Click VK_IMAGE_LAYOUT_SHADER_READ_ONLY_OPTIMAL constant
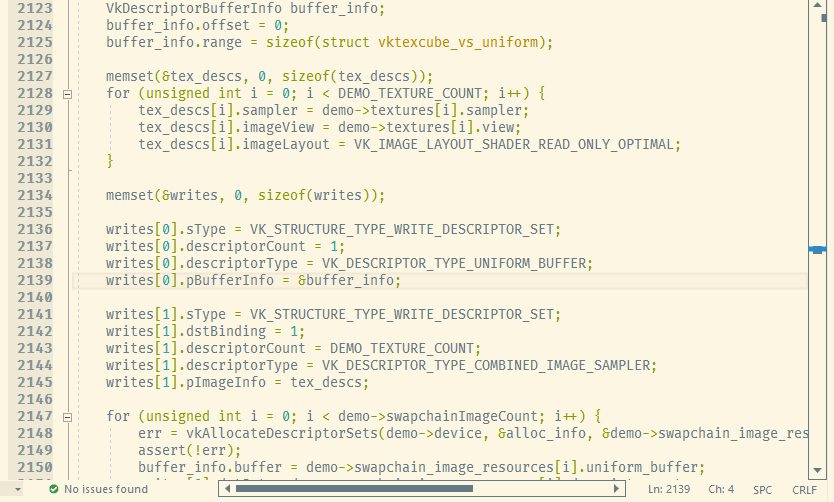Viewport: 834px width, 502px height. [514, 145]
